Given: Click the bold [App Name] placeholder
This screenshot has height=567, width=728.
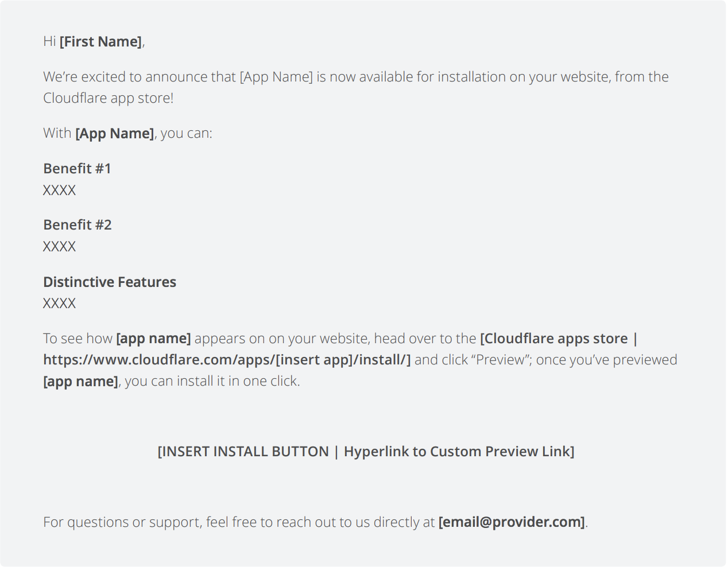Looking at the screenshot, I should click(x=115, y=134).
